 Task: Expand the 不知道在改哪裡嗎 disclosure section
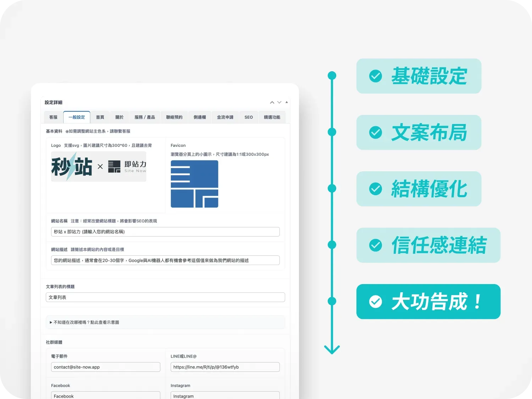pos(84,322)
